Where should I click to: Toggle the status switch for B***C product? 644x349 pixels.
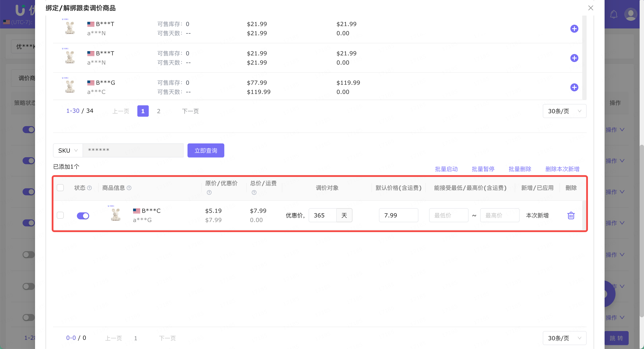(x=83, y=216)
